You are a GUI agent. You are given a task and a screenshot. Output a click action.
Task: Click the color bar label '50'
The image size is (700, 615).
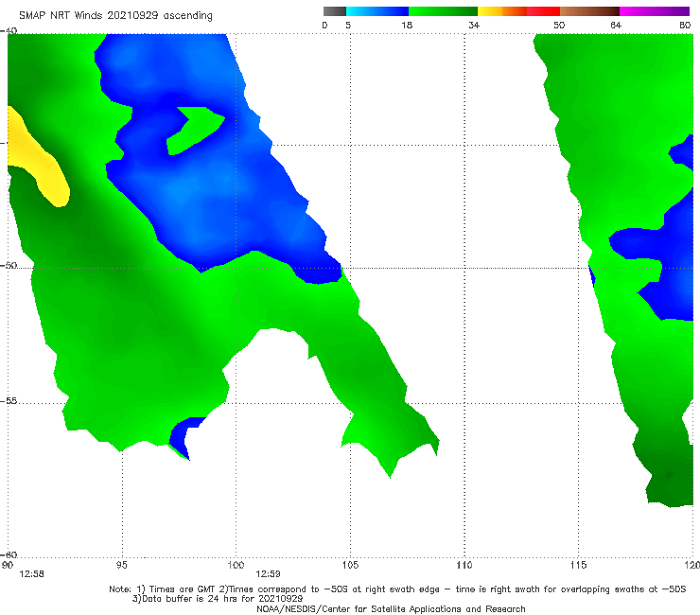559,25
